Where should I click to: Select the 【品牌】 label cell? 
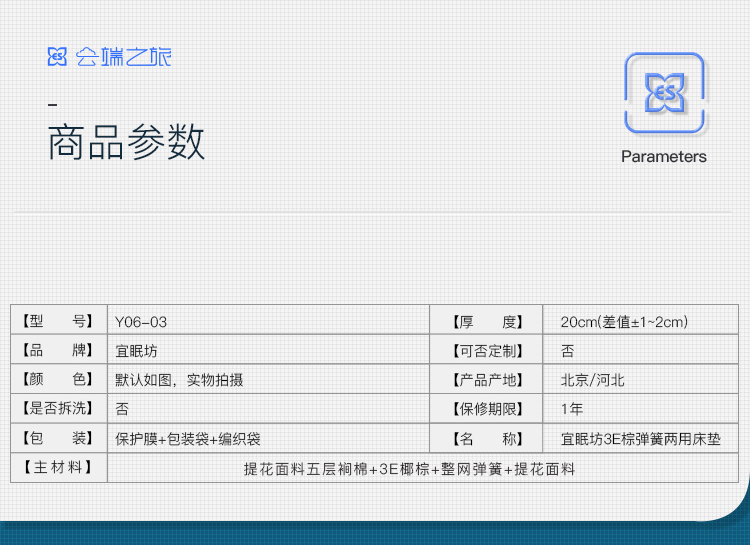pos(58,351)
